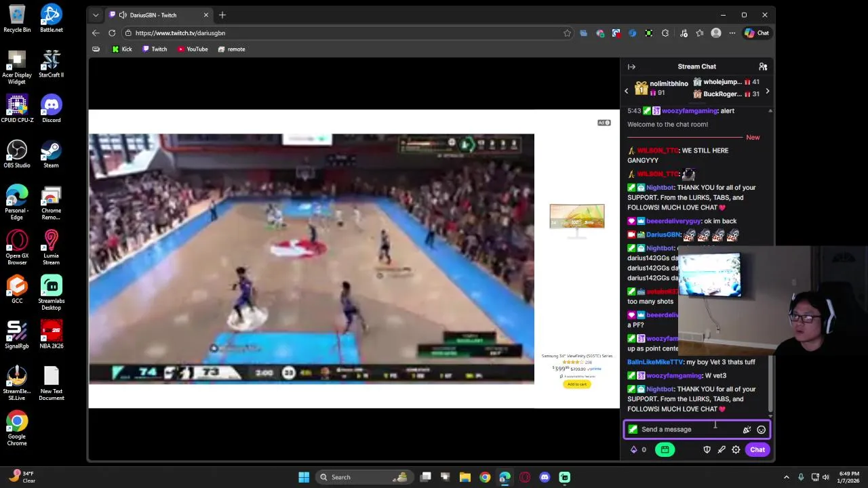Open Edge Settings and more menu
Image resolution: width=868 pixels, height=488 pixels.
point(732,33)
